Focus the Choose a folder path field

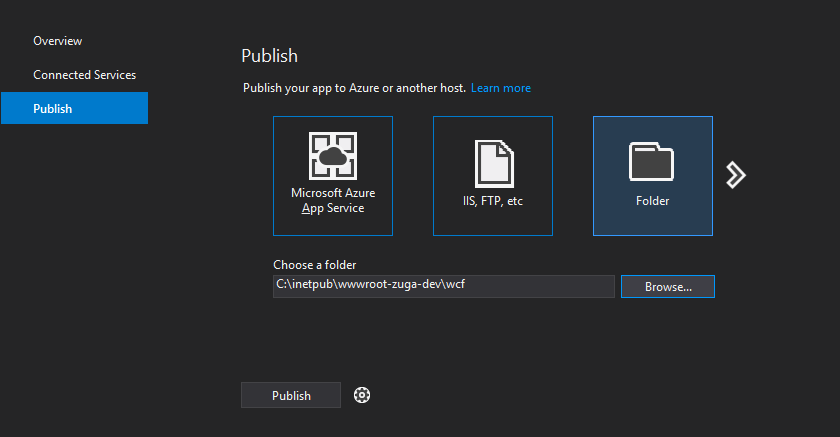pos(444,286)
